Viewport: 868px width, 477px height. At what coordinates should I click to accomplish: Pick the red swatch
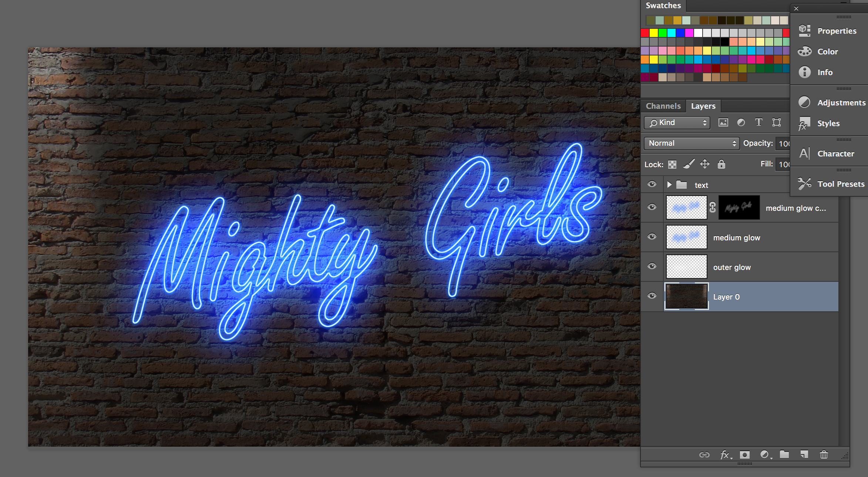(645, 33)
